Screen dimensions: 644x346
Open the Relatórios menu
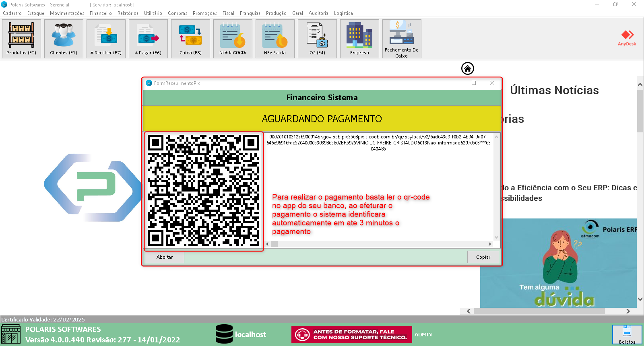coord(128,13)
